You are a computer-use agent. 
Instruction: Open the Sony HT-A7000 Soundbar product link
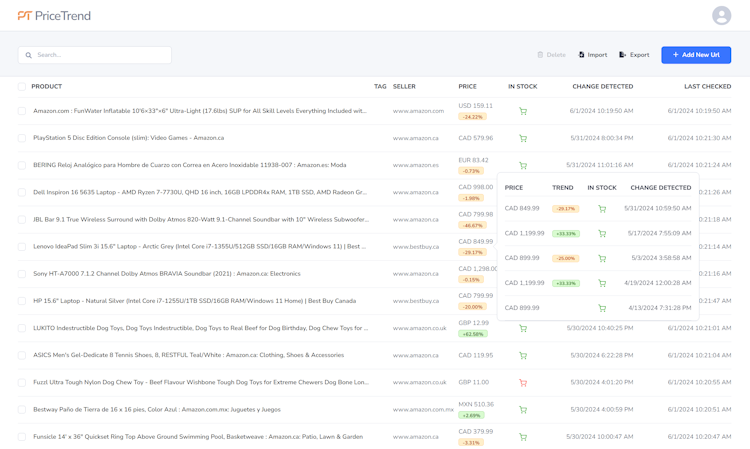coord(166,274)
